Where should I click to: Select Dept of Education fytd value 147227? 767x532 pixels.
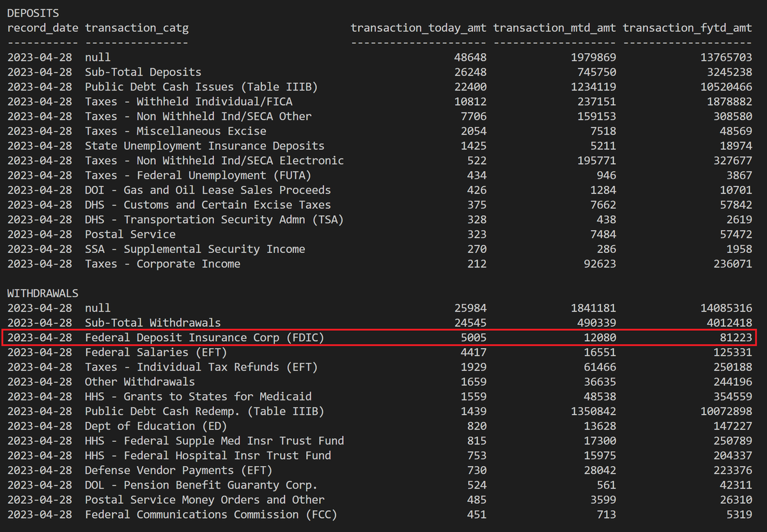pyautogui.click(x=732, y=425)
